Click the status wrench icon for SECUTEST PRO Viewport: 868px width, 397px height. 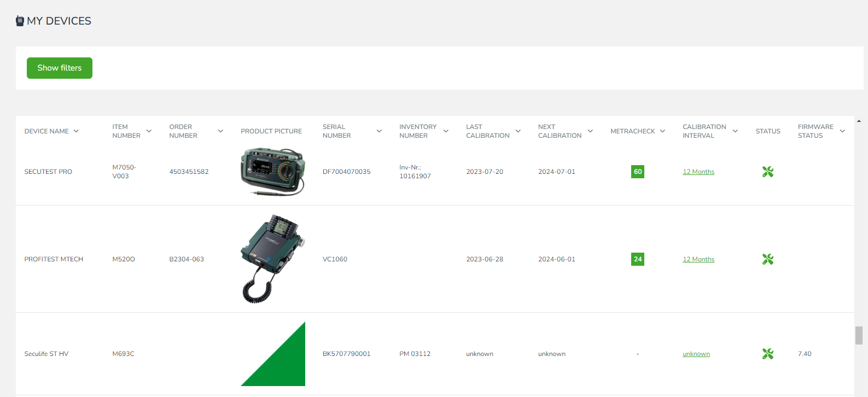tap(768, 172)
